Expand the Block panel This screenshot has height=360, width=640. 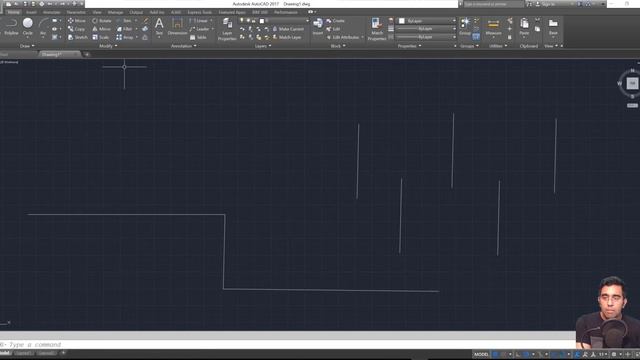click(x=338, y=46)
